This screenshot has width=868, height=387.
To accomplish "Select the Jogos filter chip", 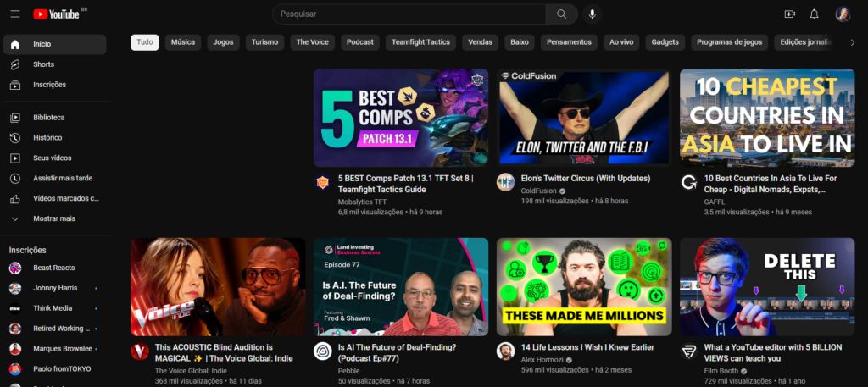I will tap(223, 42).
